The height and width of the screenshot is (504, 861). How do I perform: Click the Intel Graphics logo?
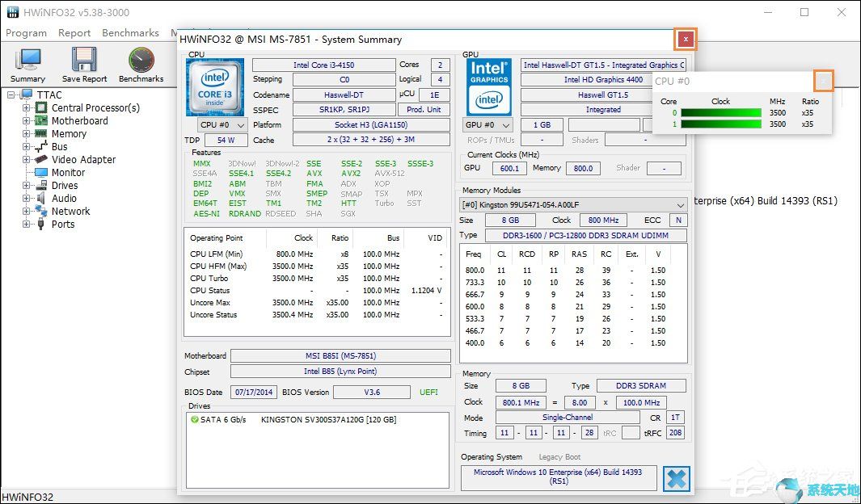[488, 87]
